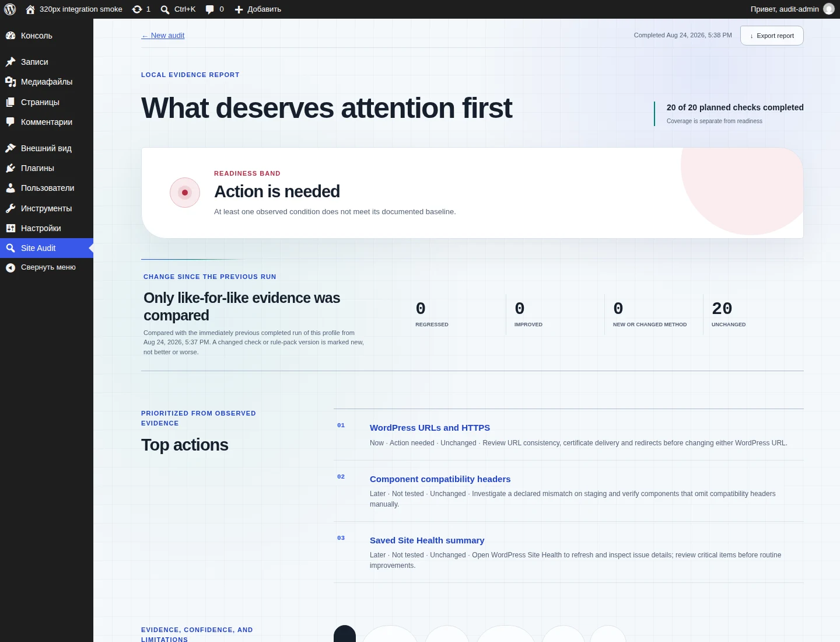
Task: Click the 'At least one observed condition' sentence
Action: tap(335, 212)
